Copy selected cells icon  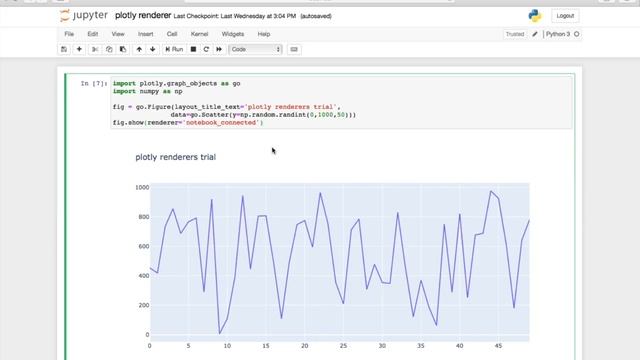coord(109,49)
